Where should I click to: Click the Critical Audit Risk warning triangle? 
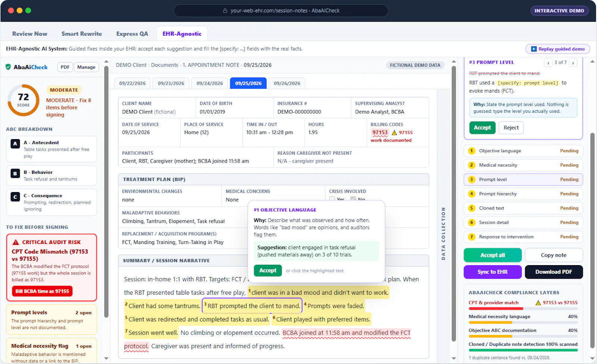tap(16, 242)
